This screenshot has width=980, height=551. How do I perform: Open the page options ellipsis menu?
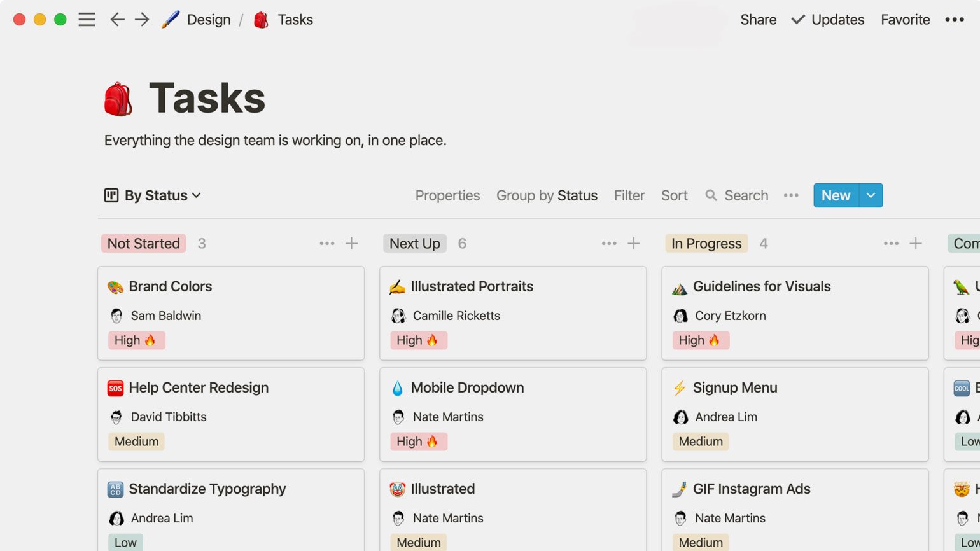pos(955,20)
